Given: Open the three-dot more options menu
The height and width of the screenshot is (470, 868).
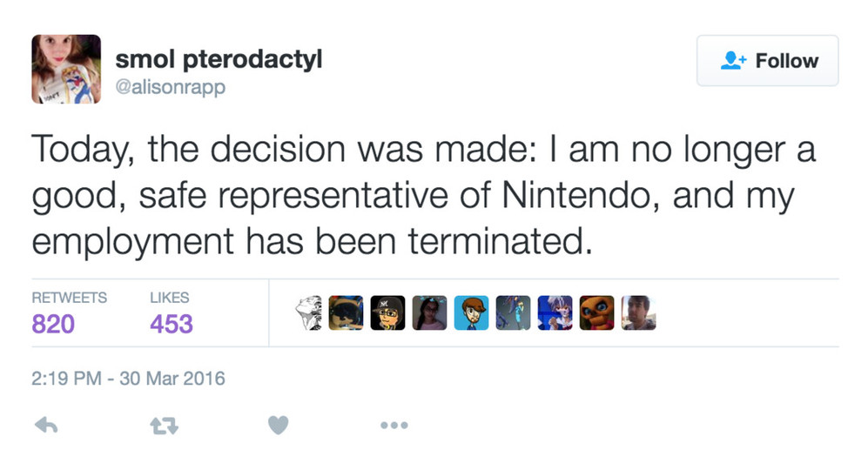Looking at the screenshot, I should 394,426.
